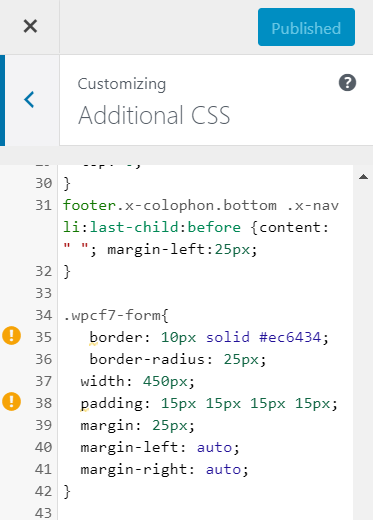Screen dimensions: 373x520
Task: Click the footer.x-colophon.bottom selector text
Action: tap(170, 205)
